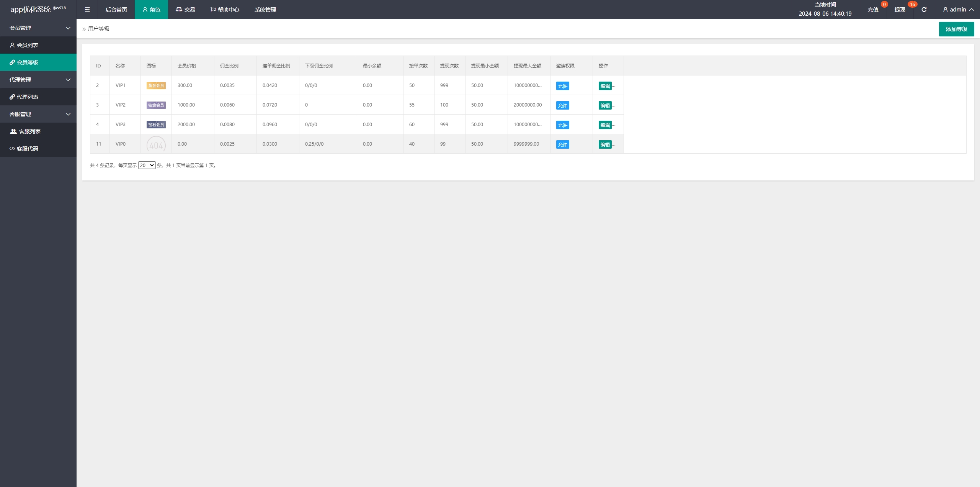Expand 会员管理 sidebar section

tap(38, 28)
